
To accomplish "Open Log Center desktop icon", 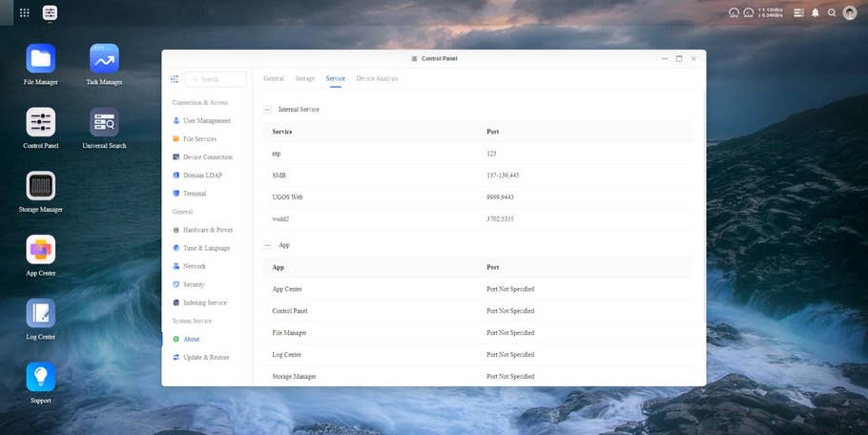I will click(x=40, y=314).
